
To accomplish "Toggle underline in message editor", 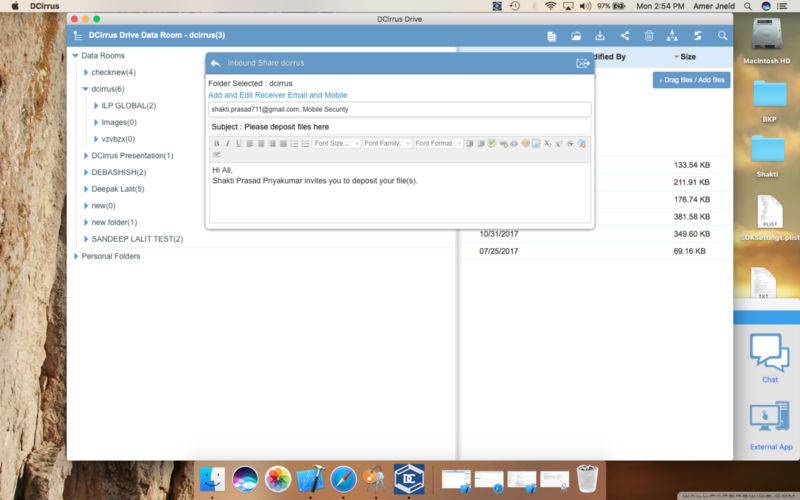I will 238,143.
